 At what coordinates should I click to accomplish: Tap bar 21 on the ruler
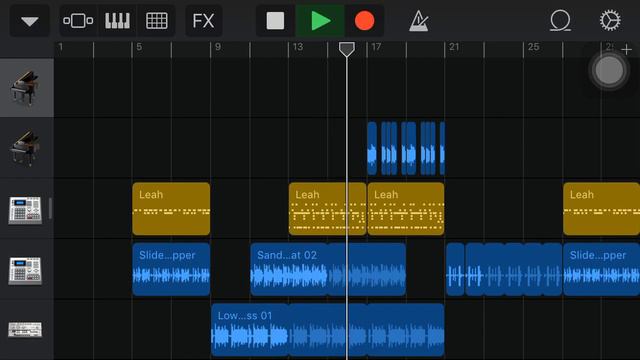pyautogui.click(x=454, y=47)
